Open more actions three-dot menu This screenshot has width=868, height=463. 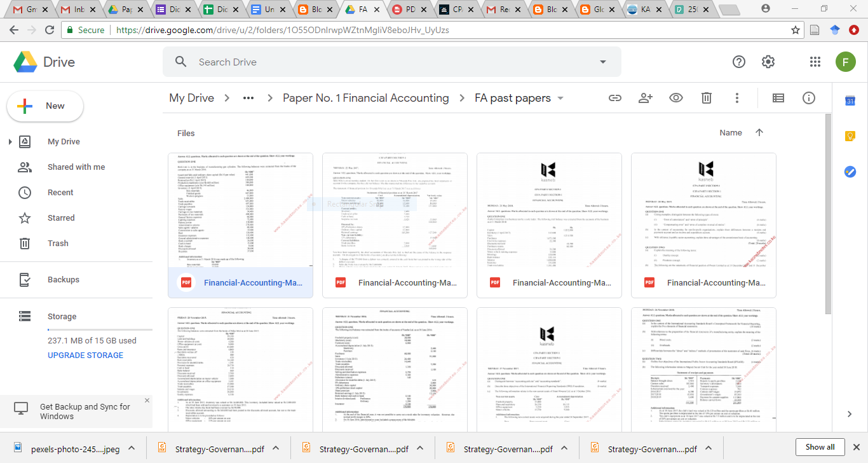736,97
